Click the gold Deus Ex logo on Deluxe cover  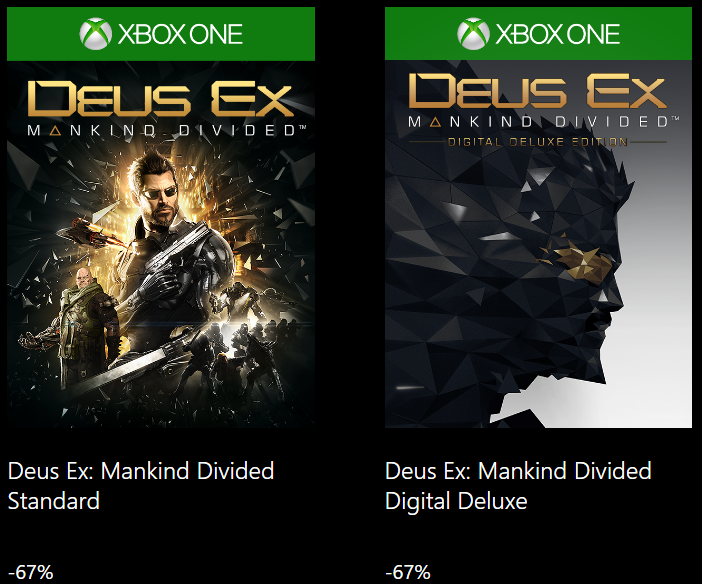click(538, 91)
